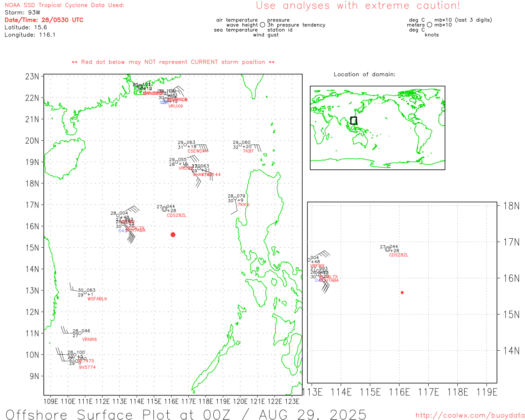This screenshot has height=420, width=525.
Task: Open the world map location thumbnail
Action: (x=377, y=128)
